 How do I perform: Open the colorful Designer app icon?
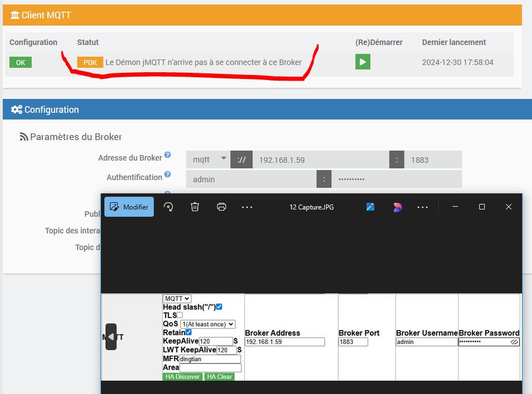(397, 207)
